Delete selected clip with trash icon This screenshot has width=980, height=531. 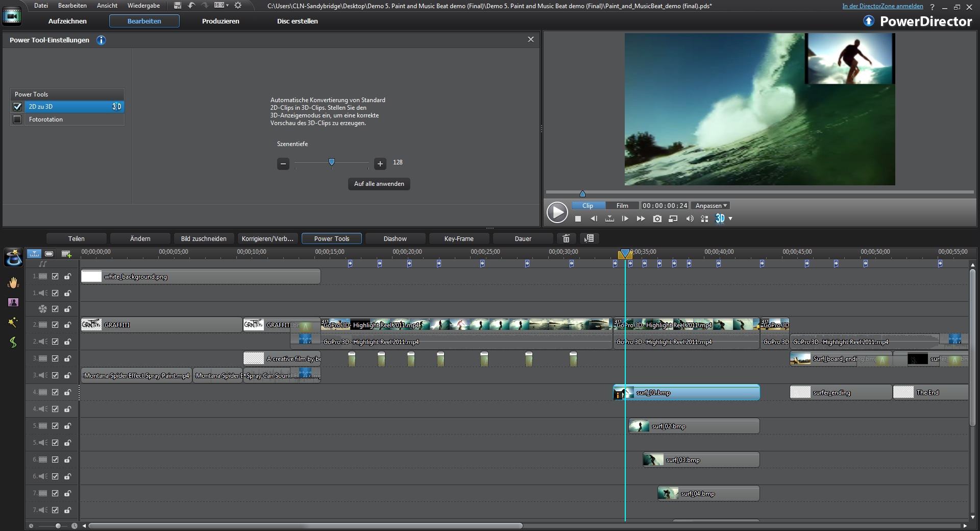coord(566,238)
